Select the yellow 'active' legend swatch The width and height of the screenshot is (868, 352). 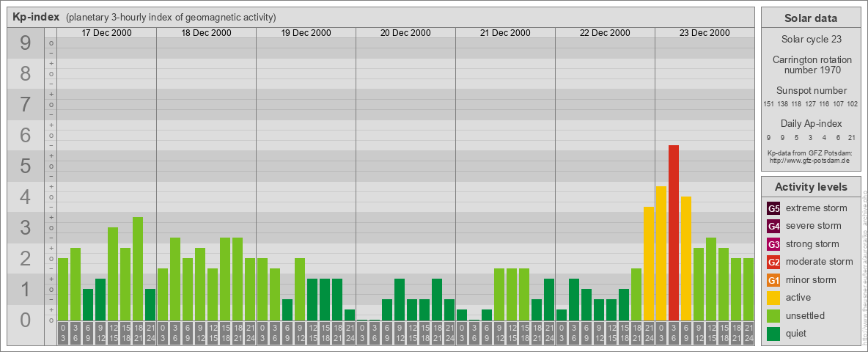tap(773, 298)
